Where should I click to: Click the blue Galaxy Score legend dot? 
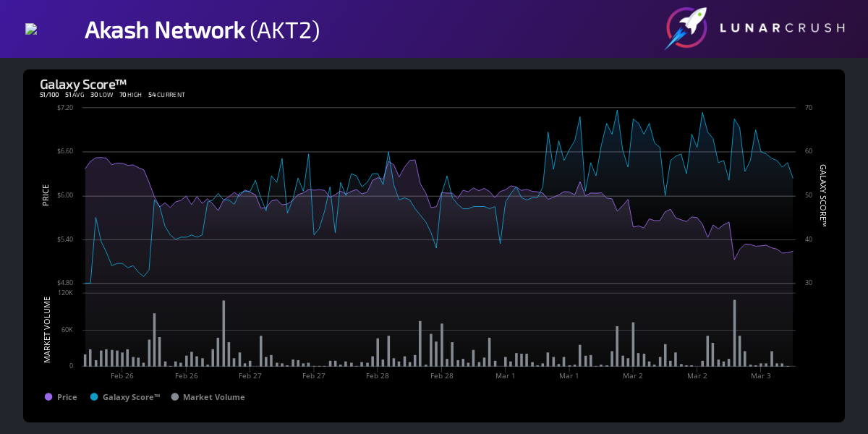94,397
